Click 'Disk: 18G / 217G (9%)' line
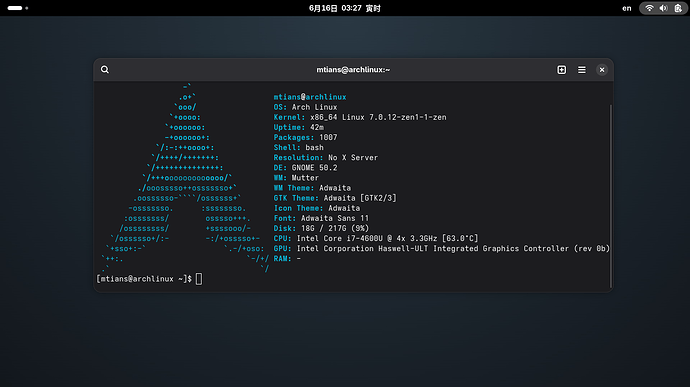The height and width of the screenshot is (387, 690). (x=321, y=229)
